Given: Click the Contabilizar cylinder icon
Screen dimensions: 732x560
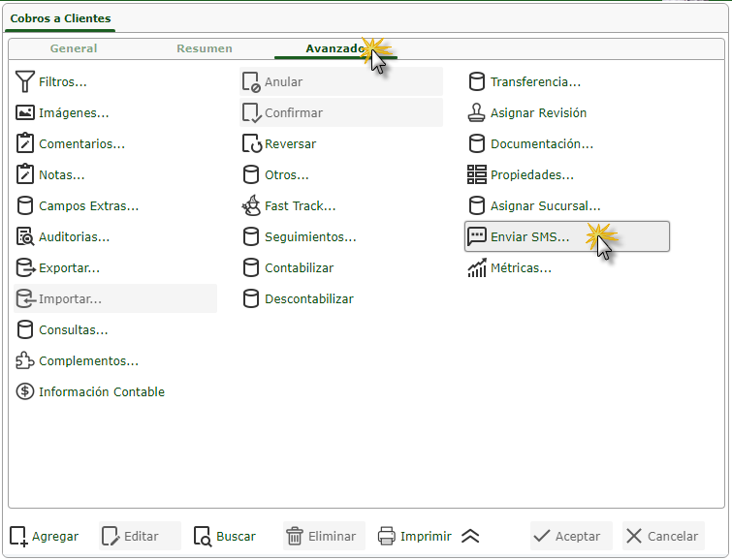Looking at the screenshot, I should point(251,267).
